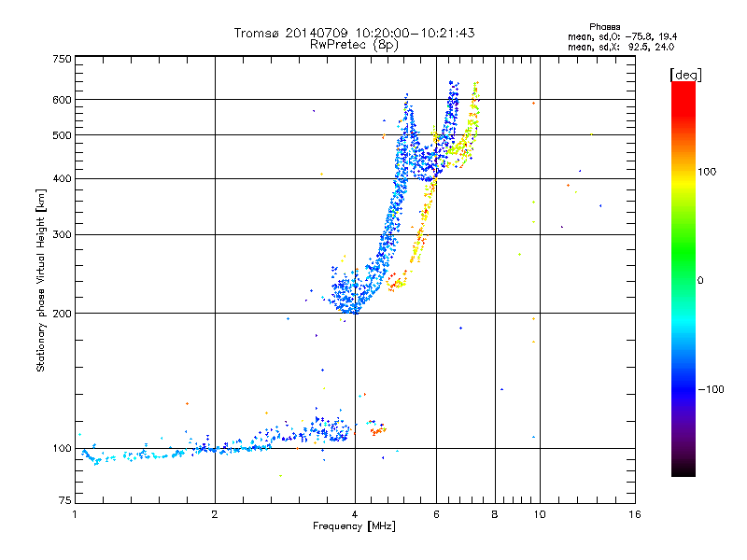Click the x-axis tick label '1'
This screenshot has height=560, width=747.
coord(75,514)
